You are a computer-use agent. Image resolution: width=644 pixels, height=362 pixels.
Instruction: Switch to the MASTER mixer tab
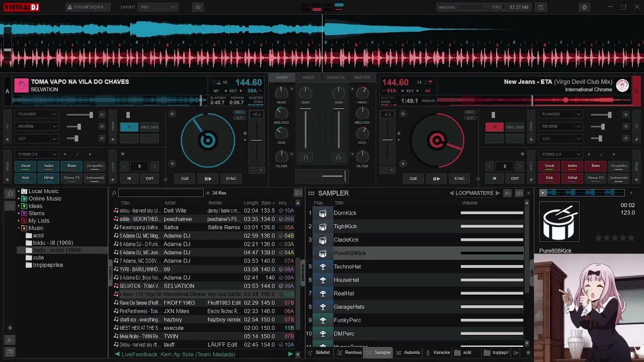click(362, 77)
